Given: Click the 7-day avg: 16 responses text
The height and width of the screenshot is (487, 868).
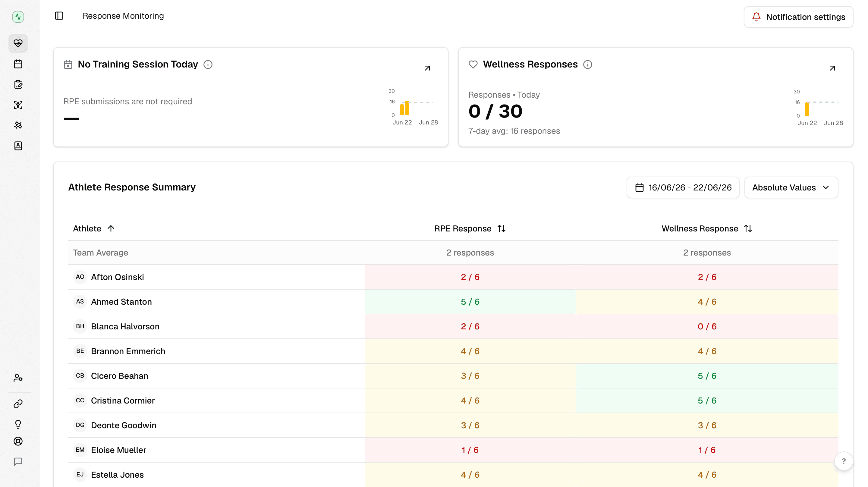Looking at the screenshot, I should pyautogui.click(x=514, y=131).
